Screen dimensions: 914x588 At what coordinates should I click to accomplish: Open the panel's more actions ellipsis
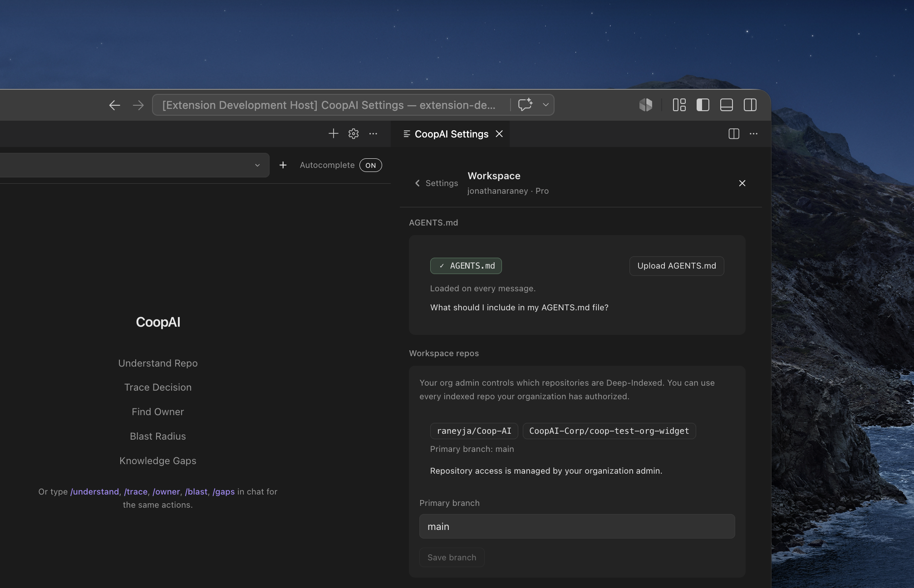(373, 133)
